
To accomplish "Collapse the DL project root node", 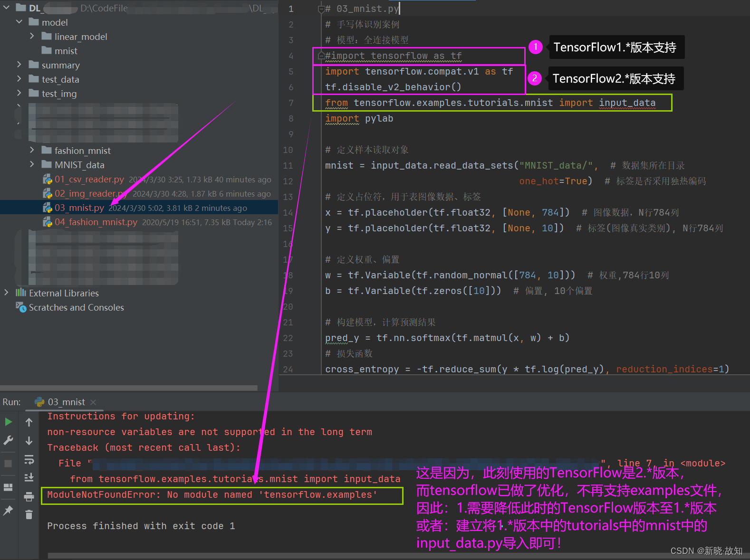I will click(6, 8).
